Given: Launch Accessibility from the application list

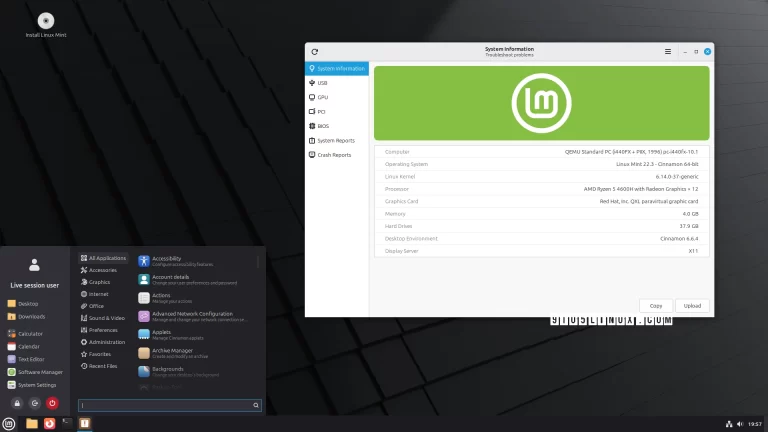Looking at the screenshot, I should pos(166,260).
